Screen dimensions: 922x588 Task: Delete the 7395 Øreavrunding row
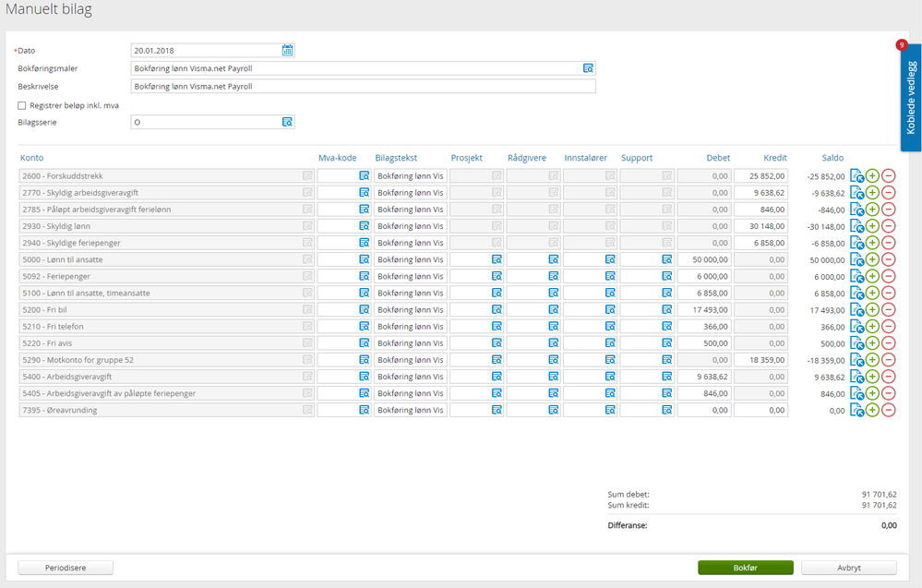(x=888, y=411)
